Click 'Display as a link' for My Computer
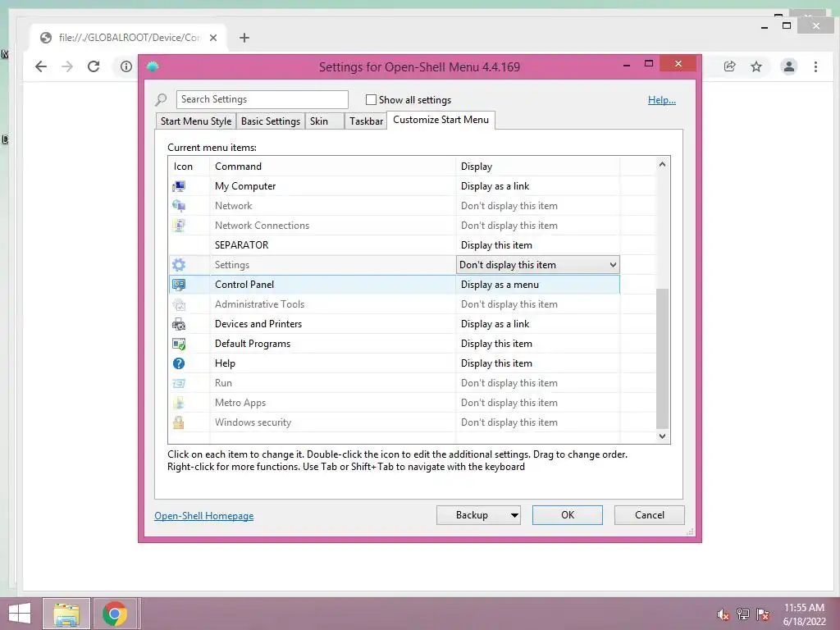 (495, 186)
